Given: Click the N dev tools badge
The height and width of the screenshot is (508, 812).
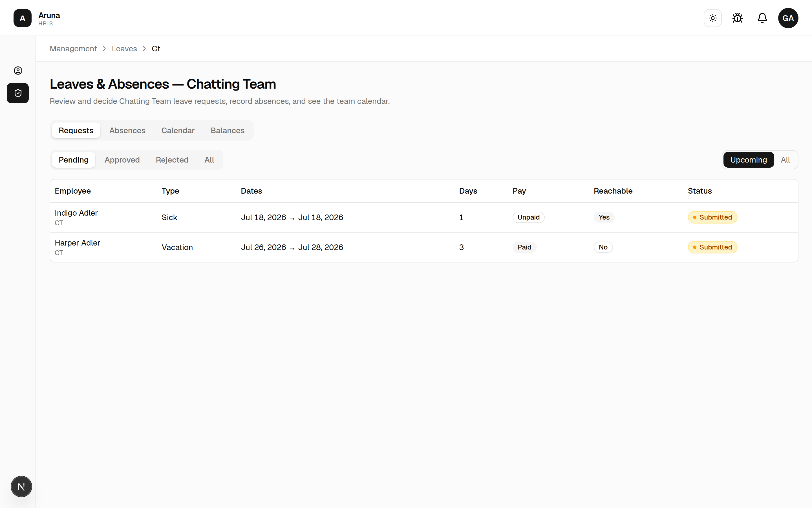Looking at the screenshot, I should [21, 487].
